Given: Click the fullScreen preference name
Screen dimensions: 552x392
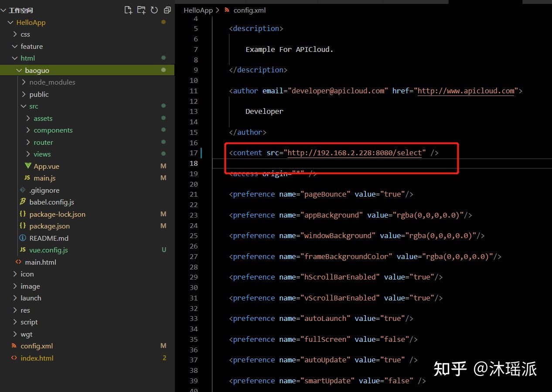Looking at the screenshot, I should coord(325,339).
